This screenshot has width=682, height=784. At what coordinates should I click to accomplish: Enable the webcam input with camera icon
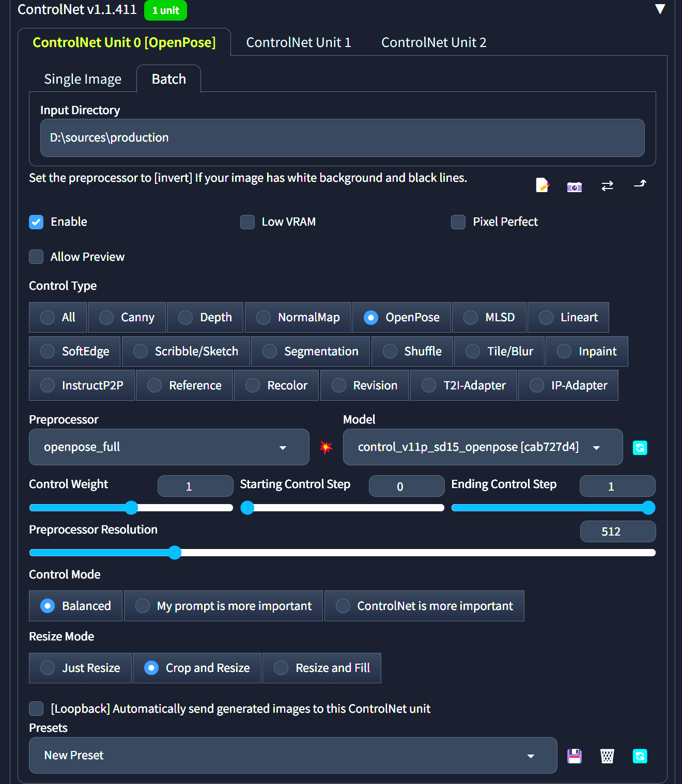(575, 185)
